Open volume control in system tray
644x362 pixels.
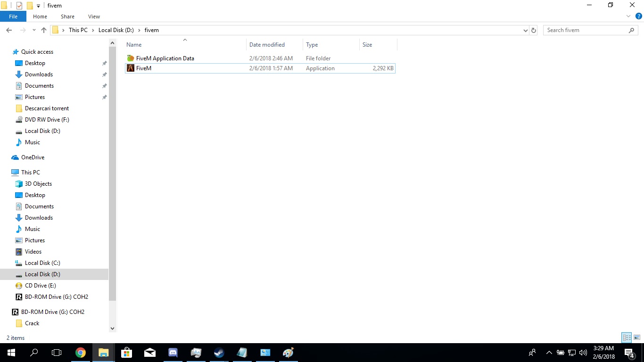(583, 353)
